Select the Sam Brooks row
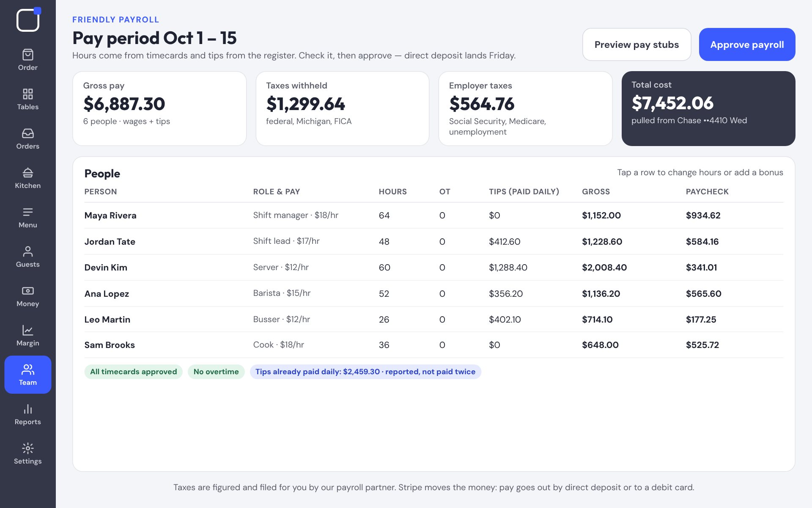 click(433, 345)
